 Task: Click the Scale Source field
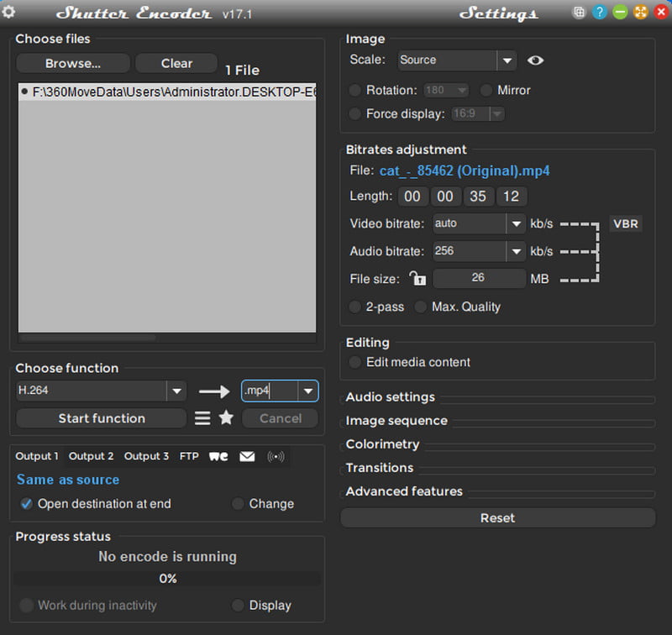pyautogui.click(x=447, y=60)
